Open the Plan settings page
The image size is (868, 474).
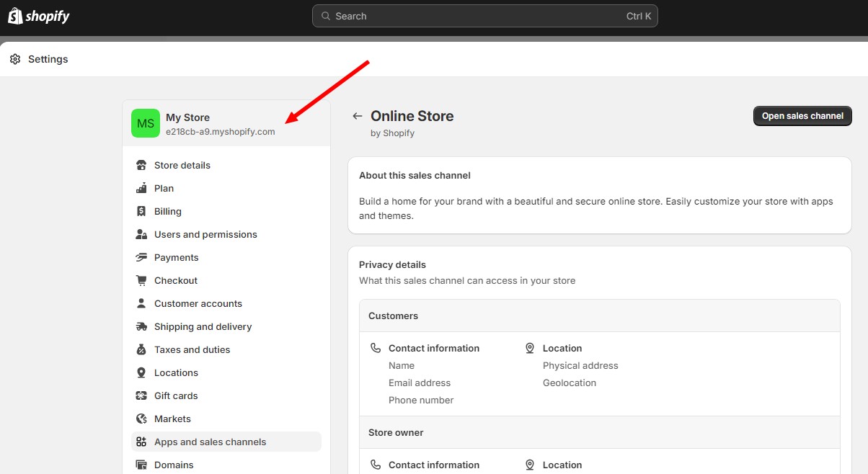tap(226, 188)
